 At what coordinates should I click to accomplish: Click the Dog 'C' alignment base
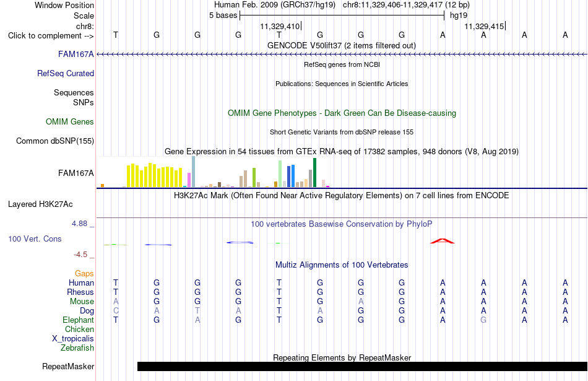(x=116, y=311)
